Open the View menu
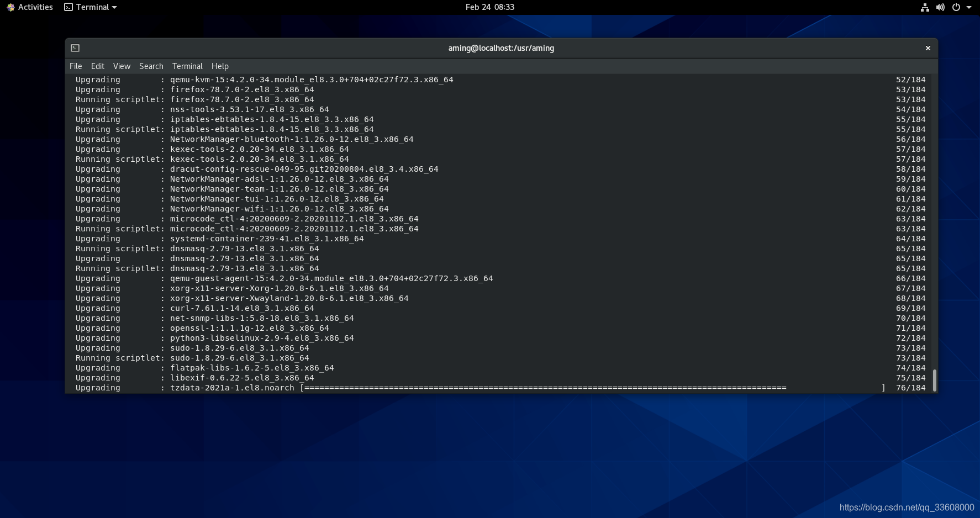The image size is (980, 518). tap(122, 66)
